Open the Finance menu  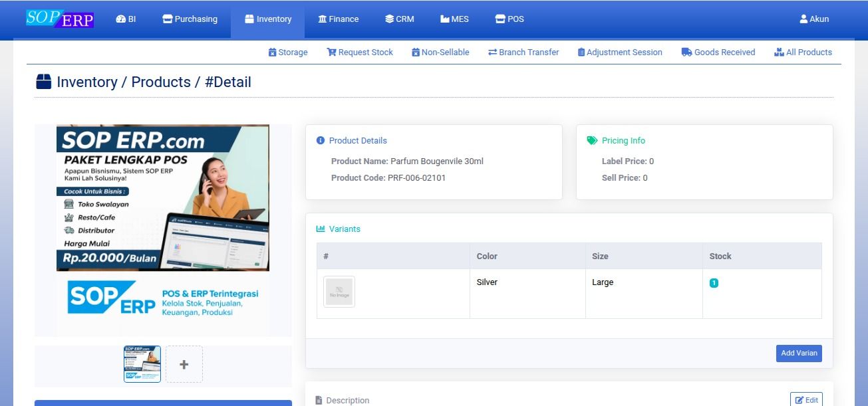339,19
